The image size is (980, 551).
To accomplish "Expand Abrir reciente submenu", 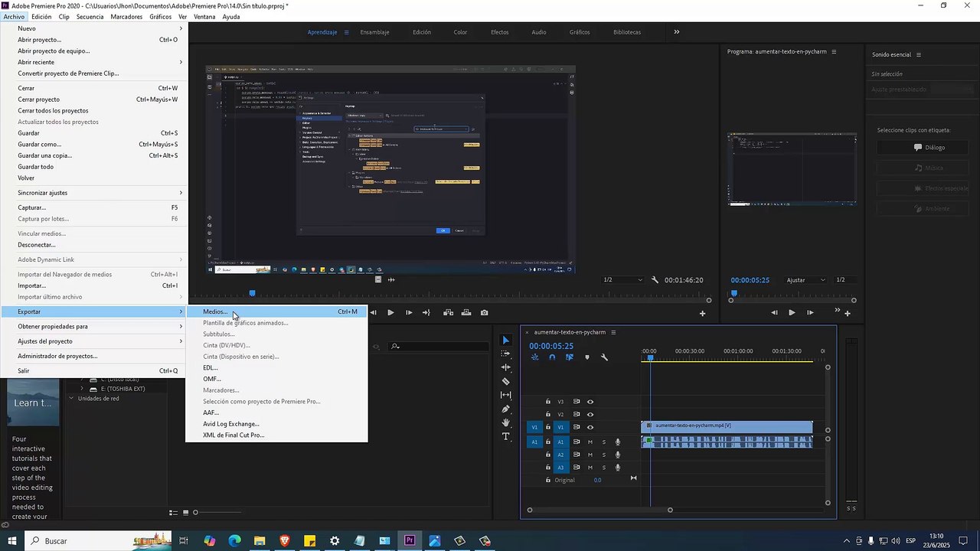I will pyautogui.click(x=94, y=62).
